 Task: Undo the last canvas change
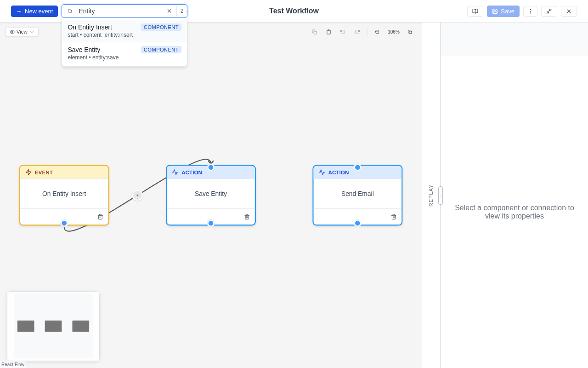343,32
